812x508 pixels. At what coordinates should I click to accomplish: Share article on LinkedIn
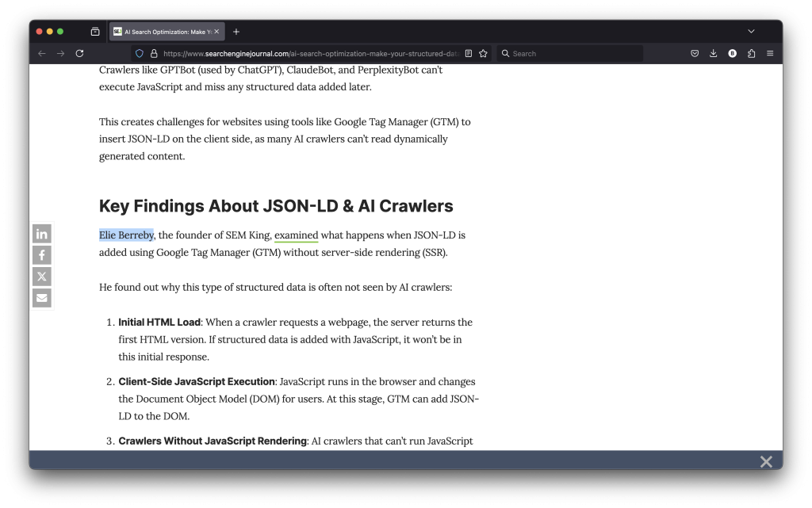coord(42,234)
